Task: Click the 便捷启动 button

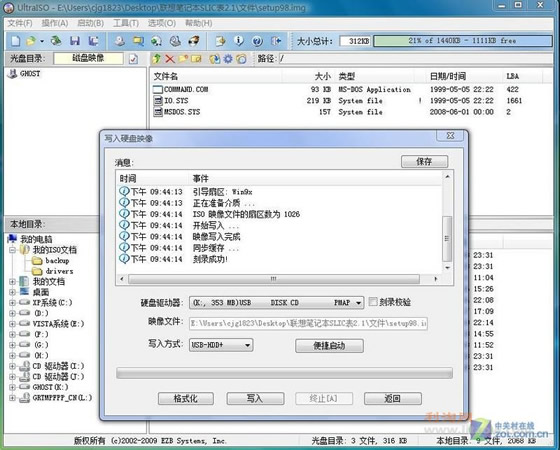Action: [329, 346]
